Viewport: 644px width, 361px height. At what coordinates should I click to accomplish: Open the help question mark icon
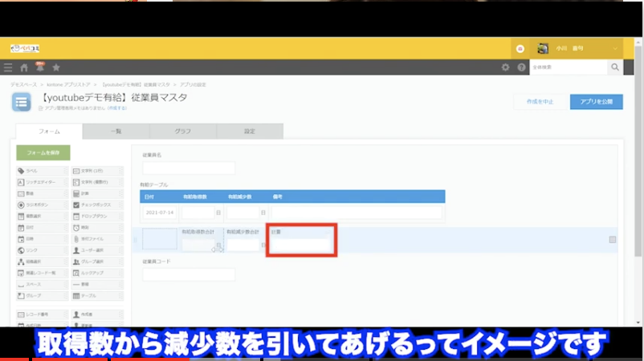pos(521,68)
